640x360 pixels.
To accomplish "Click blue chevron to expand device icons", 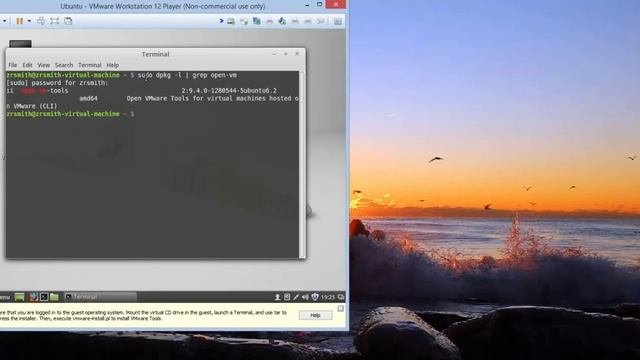I will (x=221, y=21).
